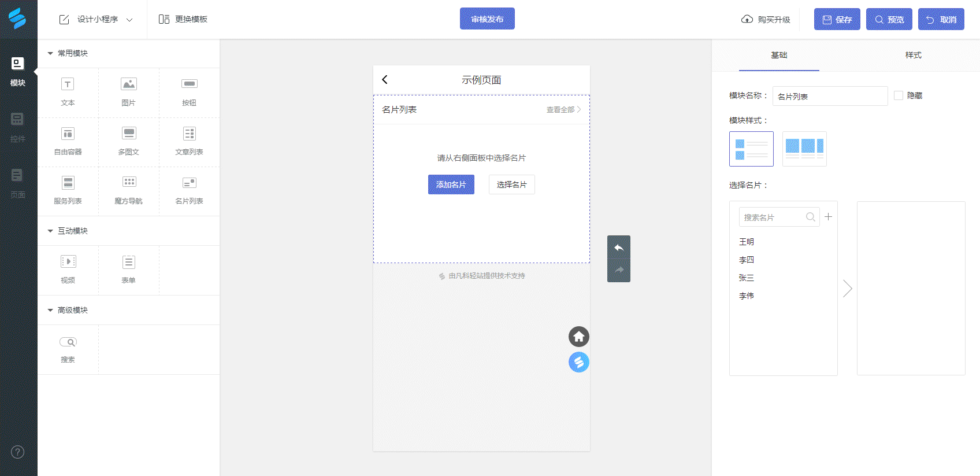980x476 pixels.
Task: Click 购买升级 to upgrade
Action: [x=766, y=19]
